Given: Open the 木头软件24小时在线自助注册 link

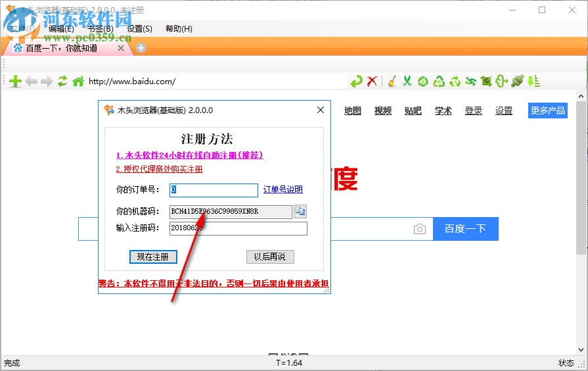Looking at the screenshot, I should pos(189,155).
